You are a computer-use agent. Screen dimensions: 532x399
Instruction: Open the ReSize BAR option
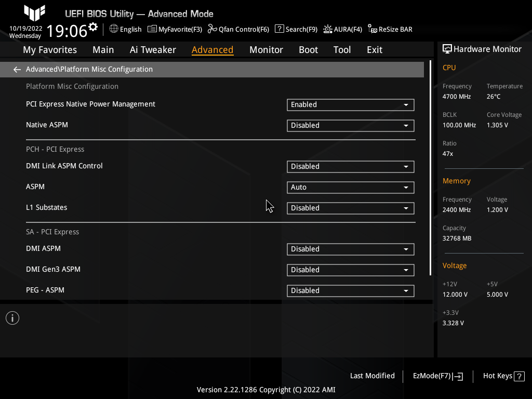coord(390,29)
